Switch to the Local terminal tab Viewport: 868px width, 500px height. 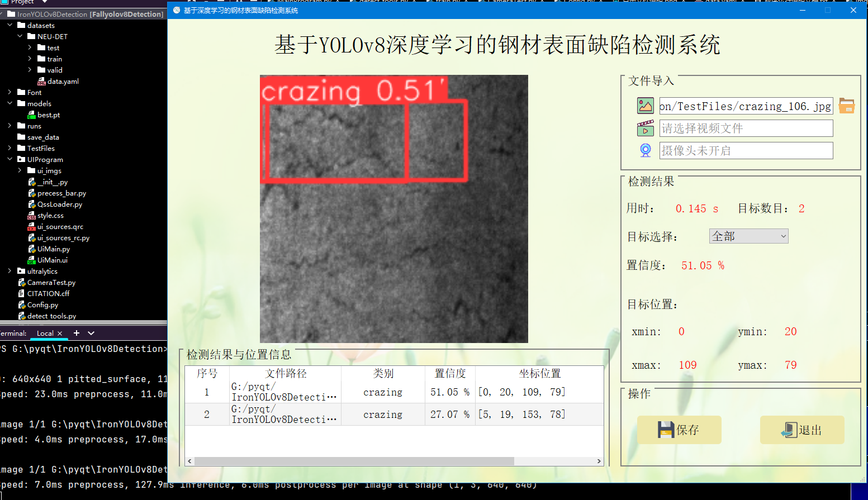(x=45, y=333)
